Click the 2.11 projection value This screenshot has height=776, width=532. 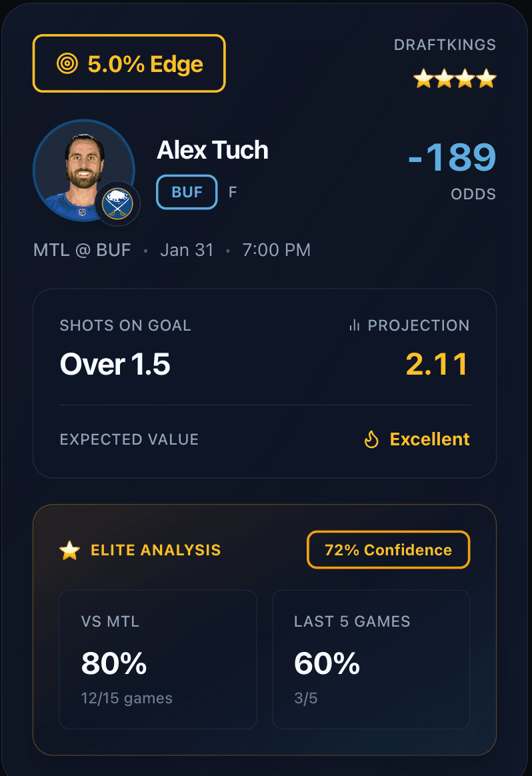pos(437,364)
